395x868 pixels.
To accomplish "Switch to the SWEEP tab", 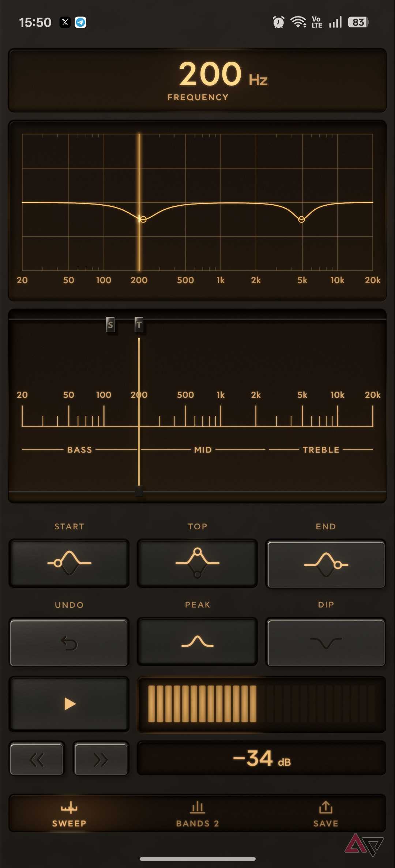I will [x=69, y=813].
